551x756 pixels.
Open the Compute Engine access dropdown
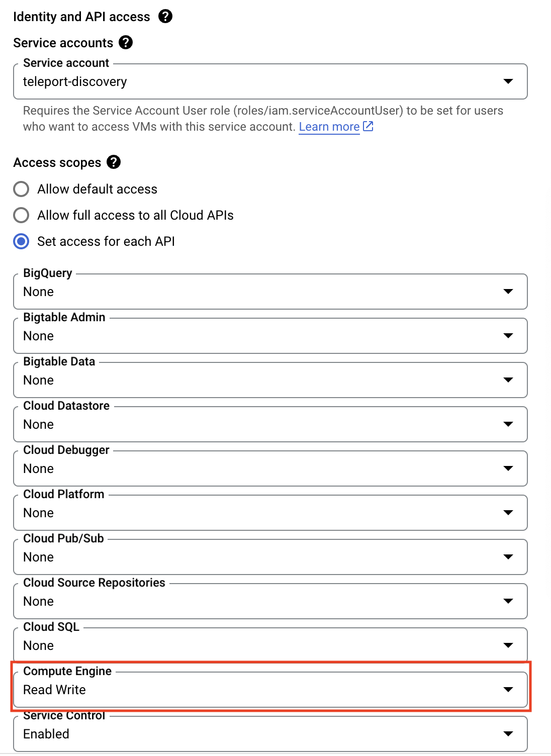click(509, 690)
